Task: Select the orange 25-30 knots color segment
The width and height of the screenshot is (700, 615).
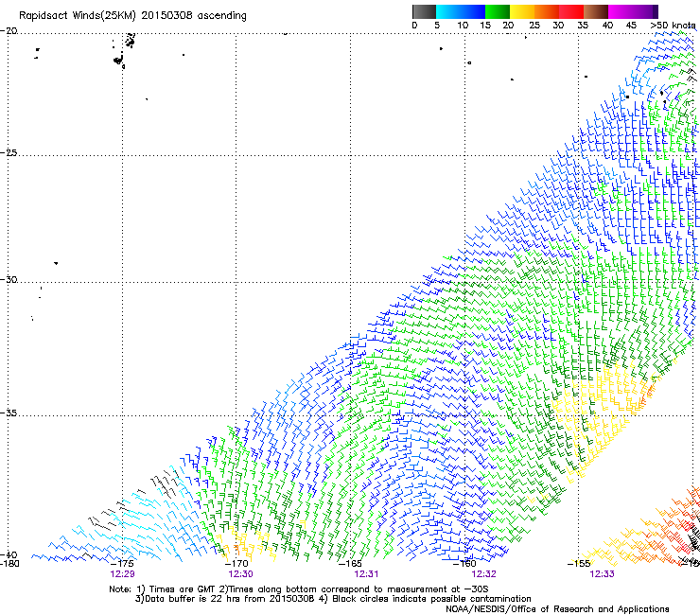Action: click(x=547, y=11)
